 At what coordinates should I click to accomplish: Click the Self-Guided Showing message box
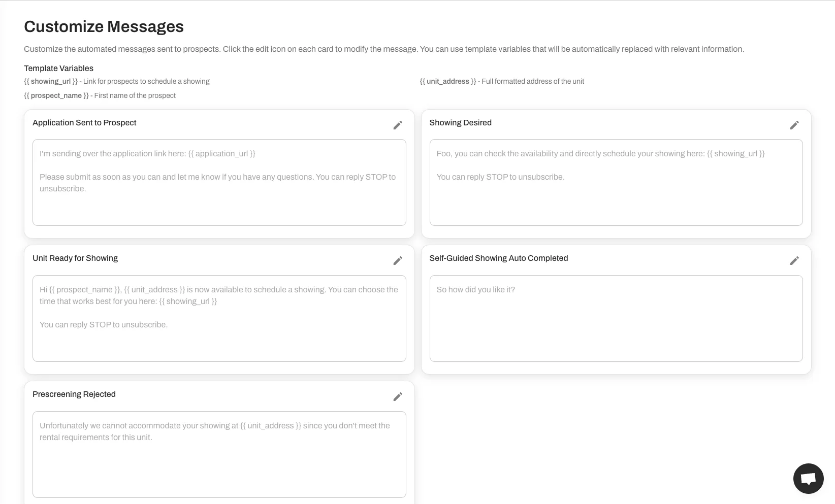[x=616, y=319]
